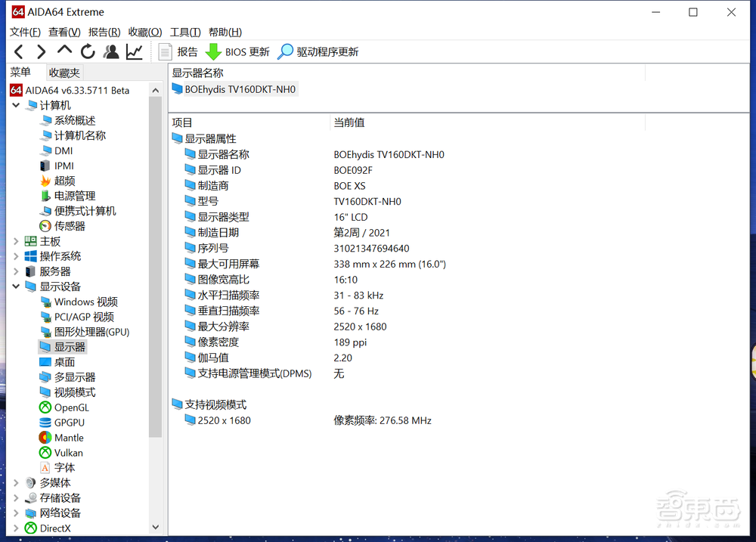The width and height of the screenshot is (756, 542).
Task: Select 超频 (Overclock) in the sidebar
Action: pos(65,180)
